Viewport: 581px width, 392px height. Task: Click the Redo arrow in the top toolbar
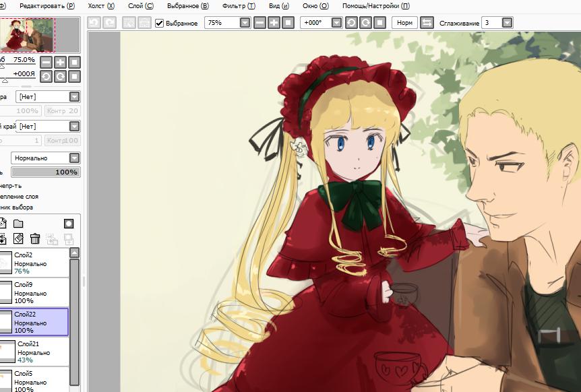[x=110, y=23]
